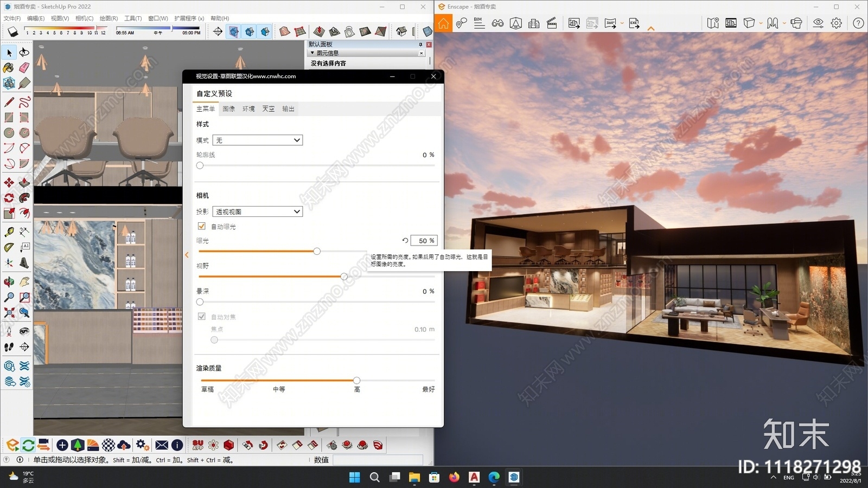Switch to the 图像 tab
Viewport: 868px width, 488px height.
coord(229,109)
